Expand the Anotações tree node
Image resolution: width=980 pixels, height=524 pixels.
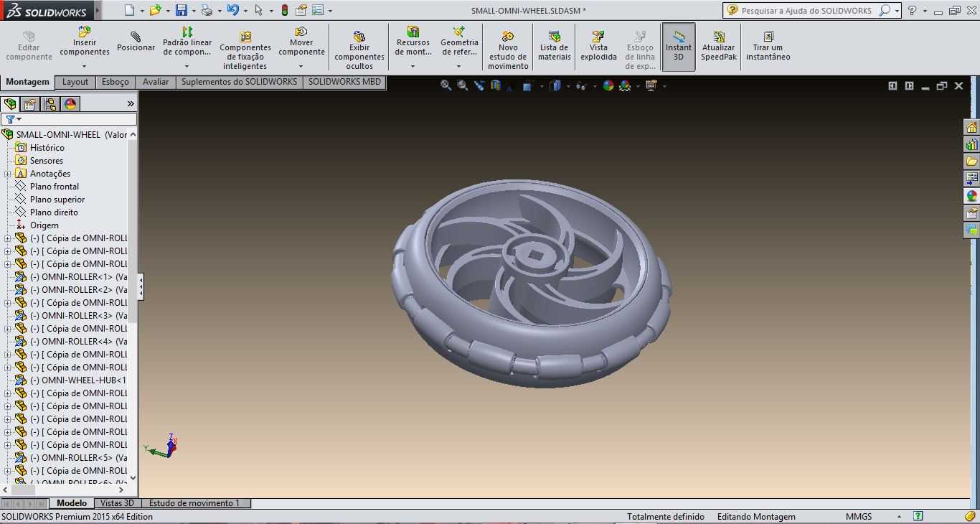point(7,174)
